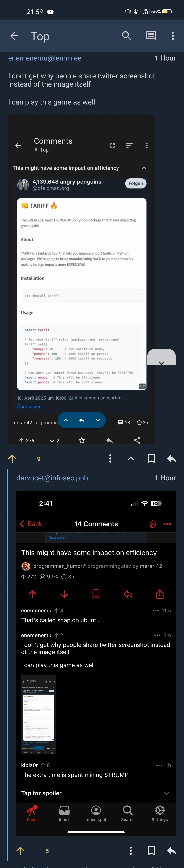Upvote enemenenemu's comment with 9 points

(x=12, y=458)
